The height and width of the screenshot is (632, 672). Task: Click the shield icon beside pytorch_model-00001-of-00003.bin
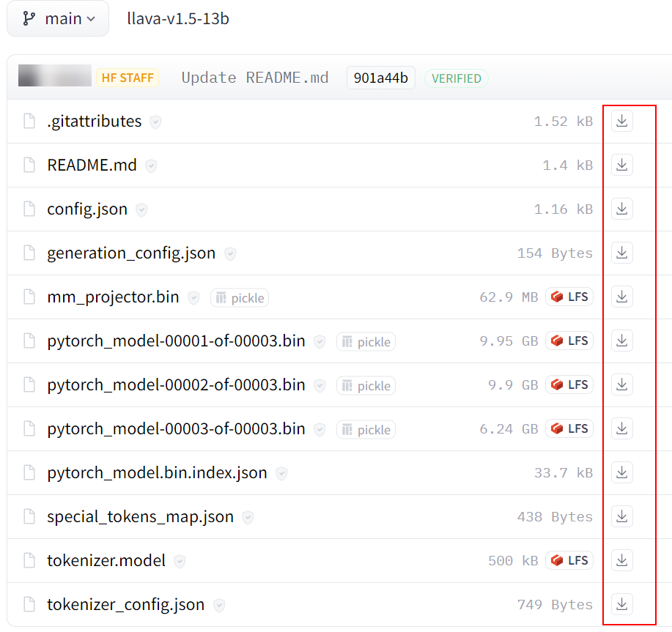(320, 342)
